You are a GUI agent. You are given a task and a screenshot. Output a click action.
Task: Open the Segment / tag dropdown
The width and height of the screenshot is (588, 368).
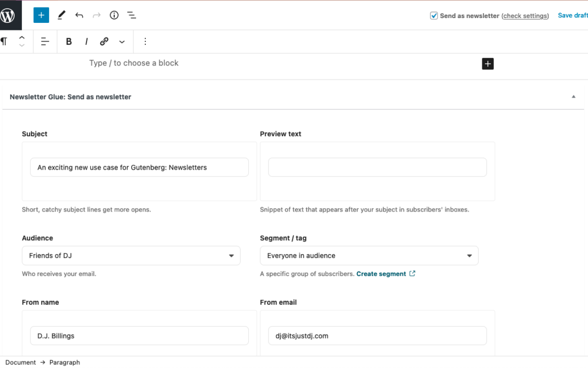click(x=369, y=256)
